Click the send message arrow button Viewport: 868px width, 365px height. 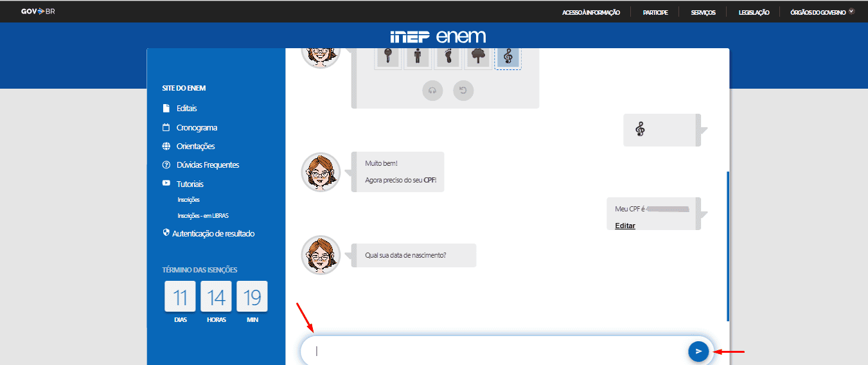click(x=698, y=351)
